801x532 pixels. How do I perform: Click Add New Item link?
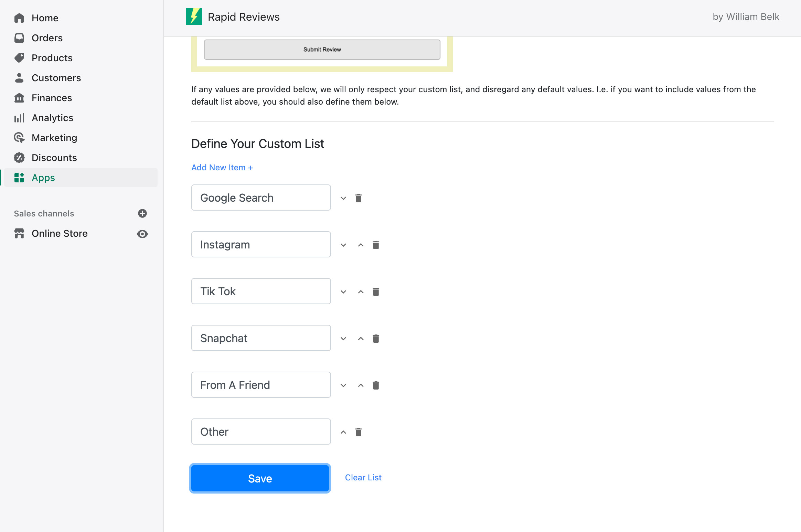point(222,168)
